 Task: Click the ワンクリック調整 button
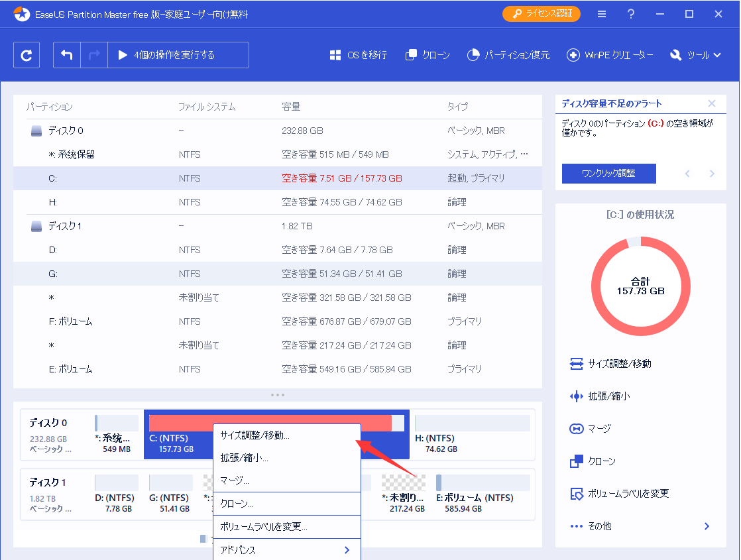tap(608, 174)
